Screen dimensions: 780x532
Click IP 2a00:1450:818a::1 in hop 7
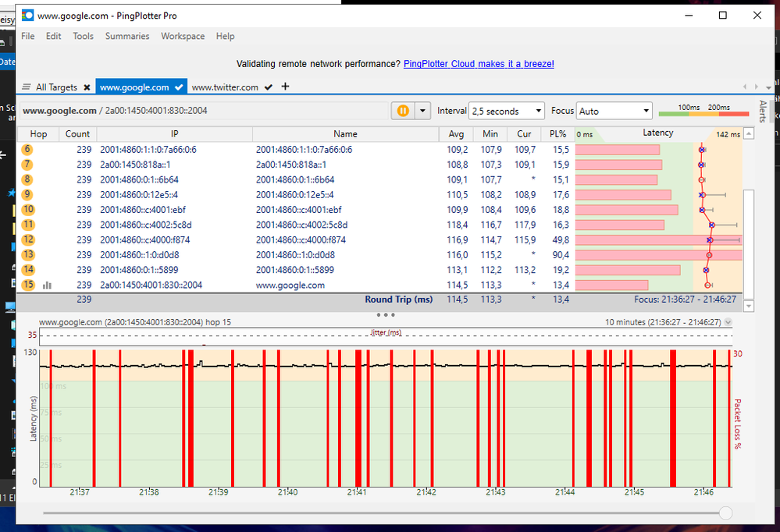(135, 165)
